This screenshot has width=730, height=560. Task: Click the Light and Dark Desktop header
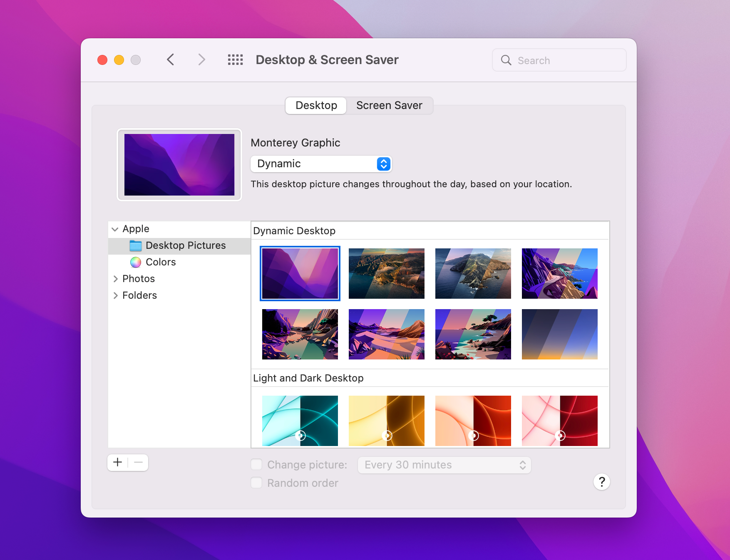[x=308, y=378]
